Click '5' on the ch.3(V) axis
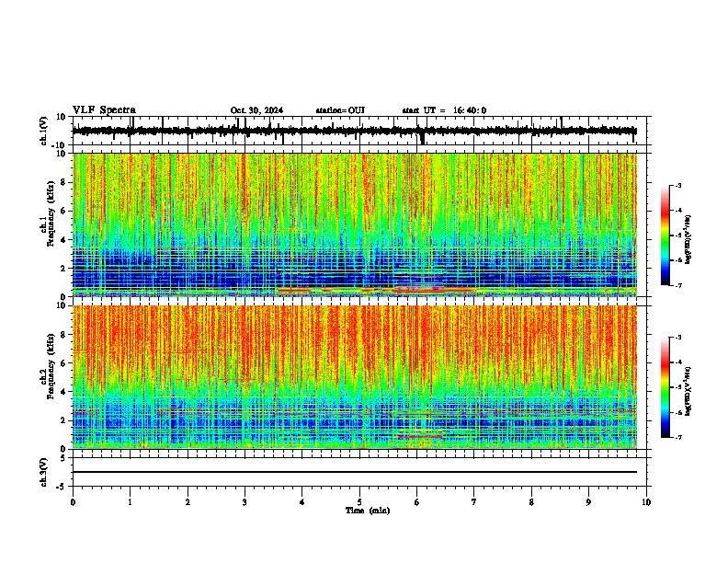 [x=64, y=458]
